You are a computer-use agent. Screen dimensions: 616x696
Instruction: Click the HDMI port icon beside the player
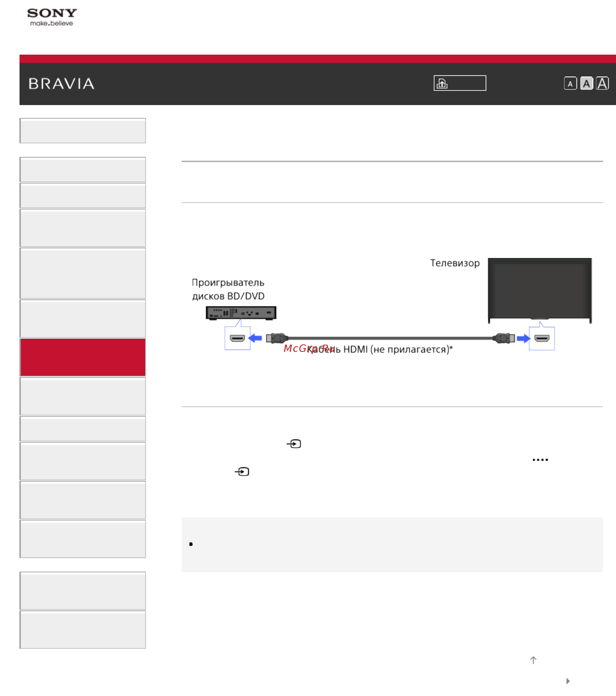tap(237, 338)
